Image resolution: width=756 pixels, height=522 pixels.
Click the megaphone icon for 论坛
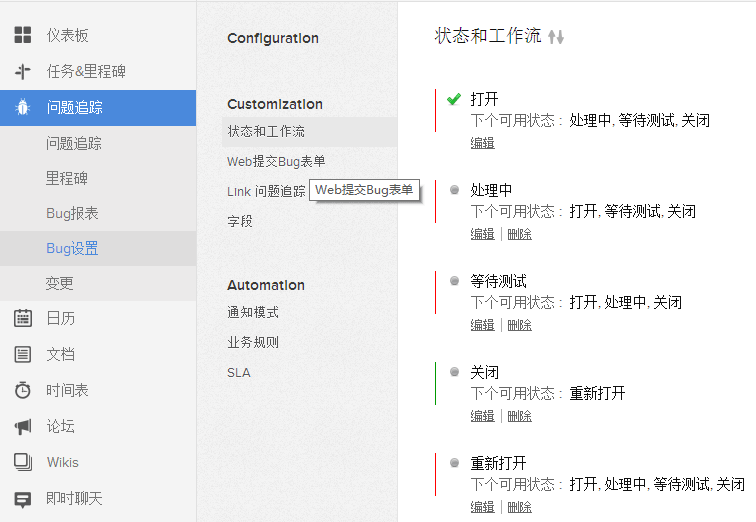pos(22,426)
